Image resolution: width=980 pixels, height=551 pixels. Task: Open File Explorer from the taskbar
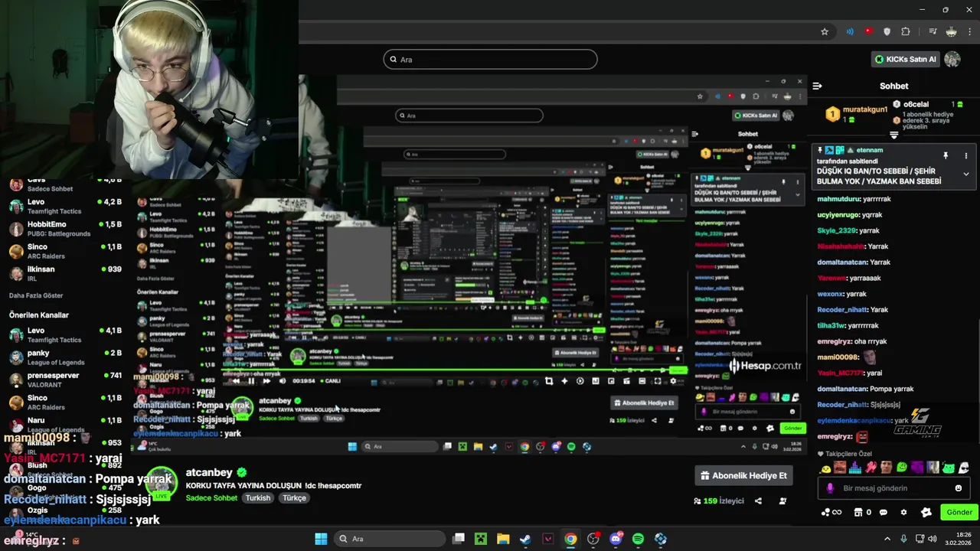[x=503, y=539]
